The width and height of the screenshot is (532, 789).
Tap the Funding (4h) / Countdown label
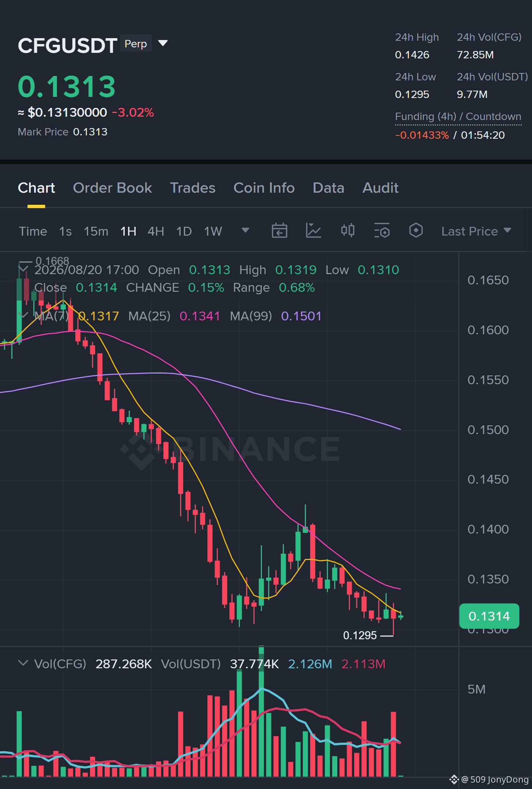(x=458, y=117)
